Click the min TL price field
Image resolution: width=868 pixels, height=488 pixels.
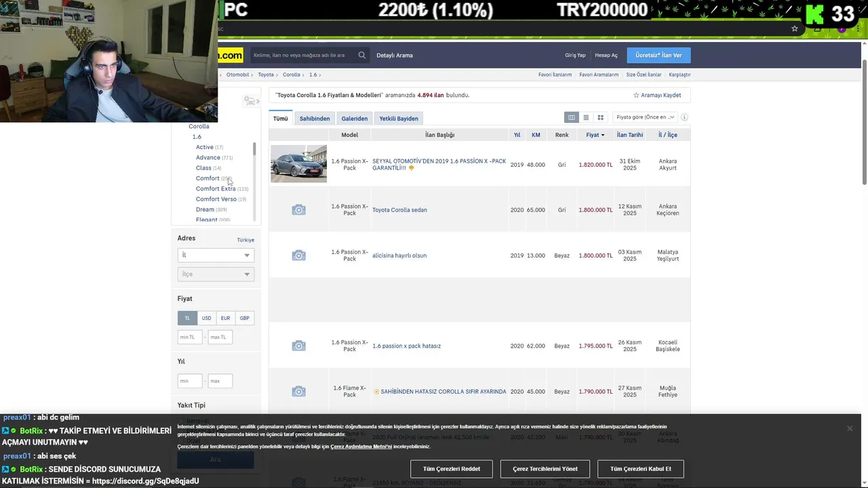[x=190, y=337]
